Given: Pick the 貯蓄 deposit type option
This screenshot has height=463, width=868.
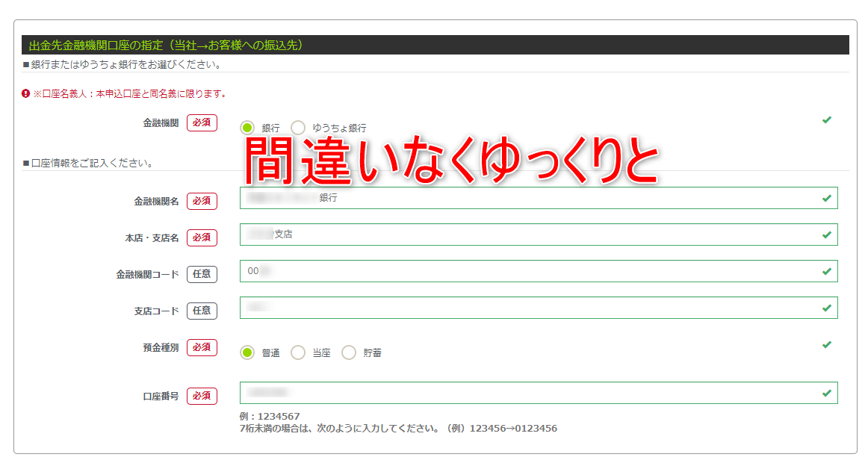Looking at the screenshot, I should tap(349, 352).
